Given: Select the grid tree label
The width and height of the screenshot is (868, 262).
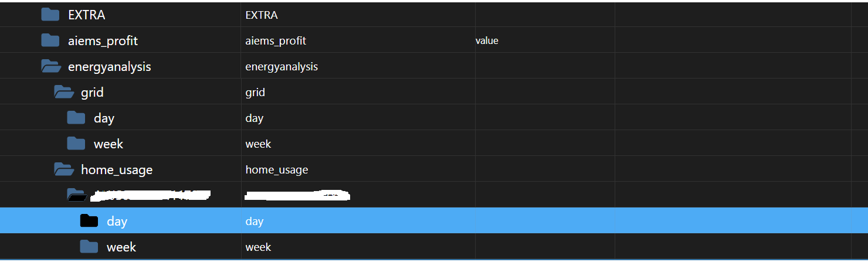Looking at the screenshot, I should click(x=92, y=93).
